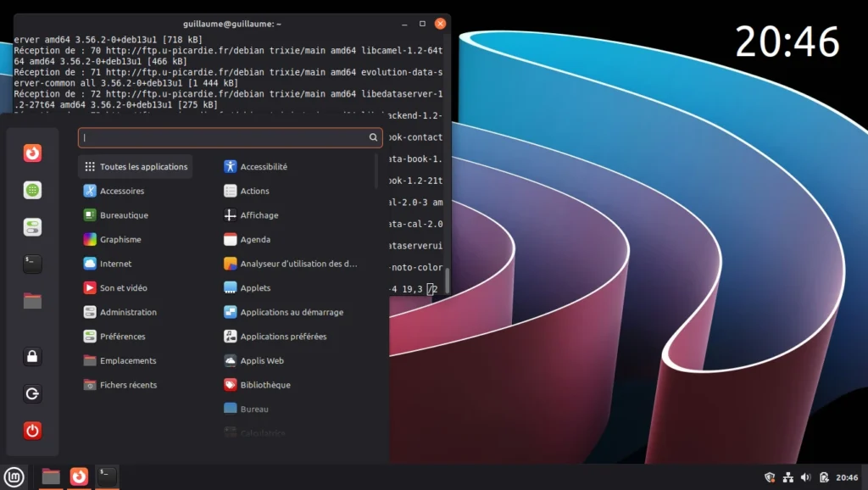
Task: Select the Bureautique category
Action: point(124,215)
